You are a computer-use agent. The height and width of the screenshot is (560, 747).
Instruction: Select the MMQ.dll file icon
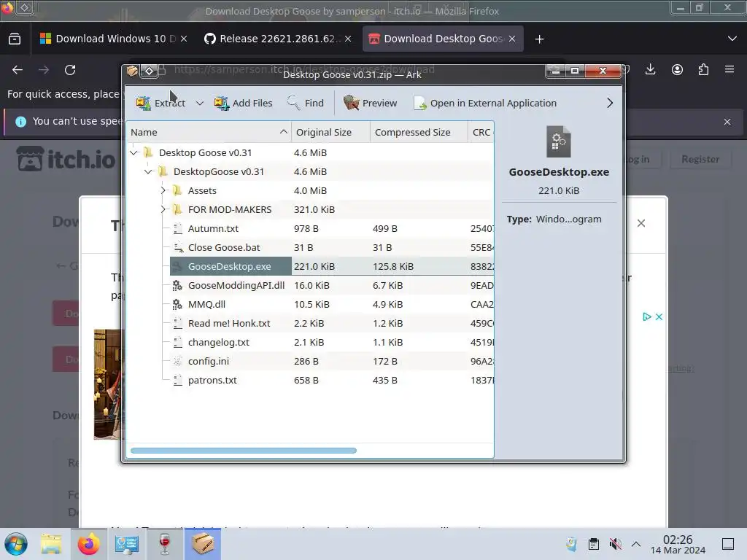(177, 304)
